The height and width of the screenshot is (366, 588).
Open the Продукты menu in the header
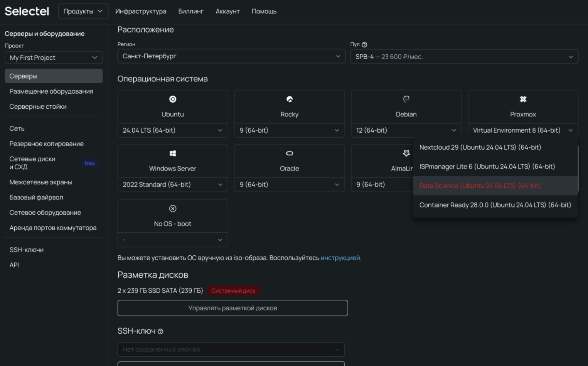click(x=83, y=11)
